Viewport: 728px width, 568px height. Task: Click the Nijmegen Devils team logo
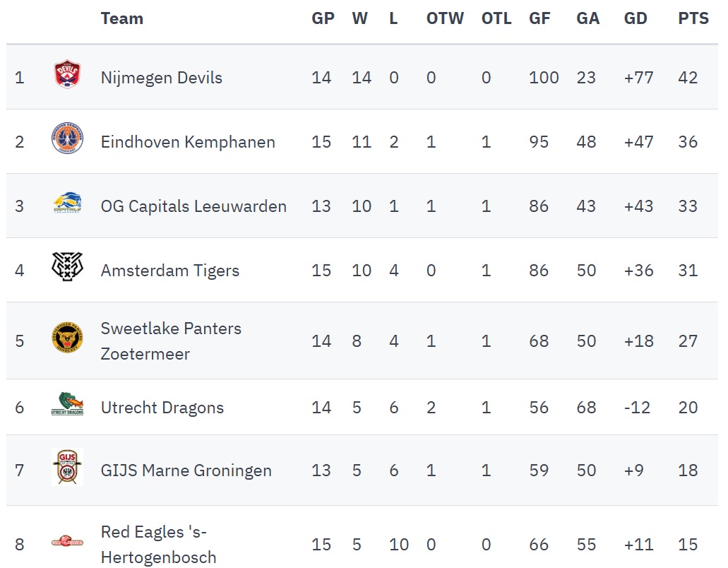pyautogui.click(x=67, y=74)
